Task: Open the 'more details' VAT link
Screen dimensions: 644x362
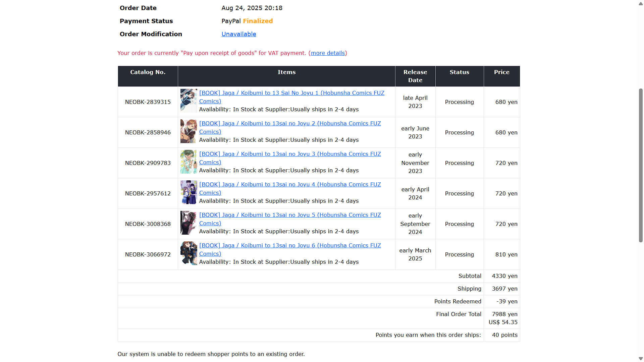Action: point(328,53)
